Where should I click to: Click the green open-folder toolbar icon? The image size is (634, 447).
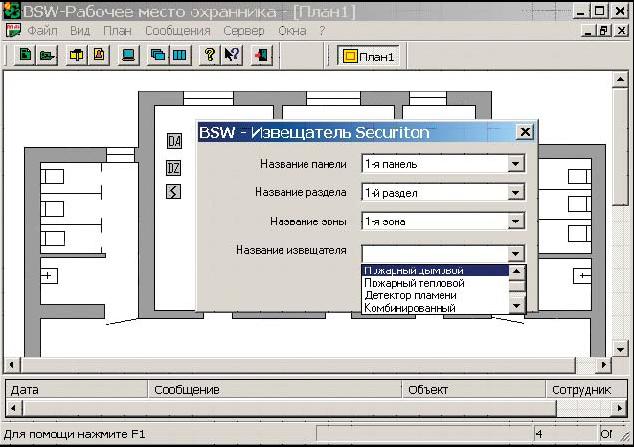coord(47,55)
